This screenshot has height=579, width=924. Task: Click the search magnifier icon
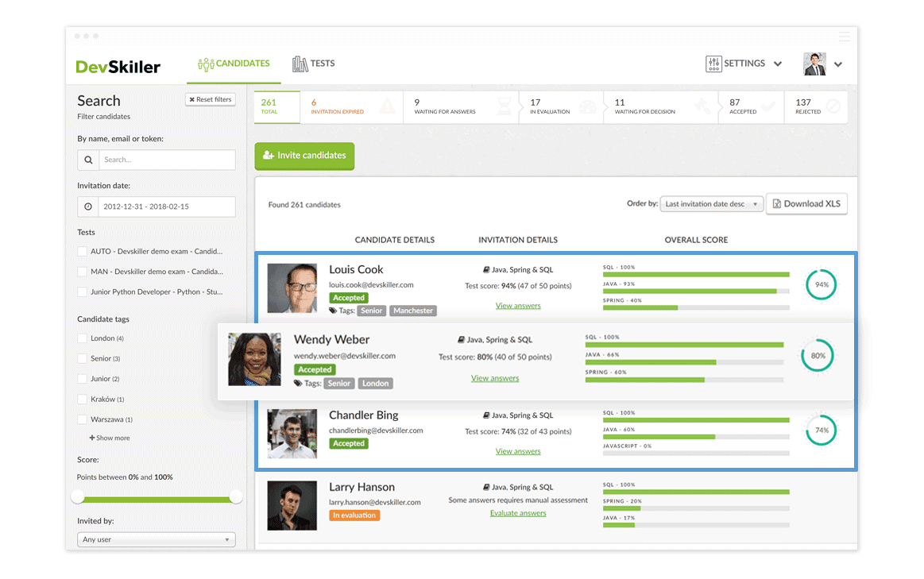coord(88,160)
